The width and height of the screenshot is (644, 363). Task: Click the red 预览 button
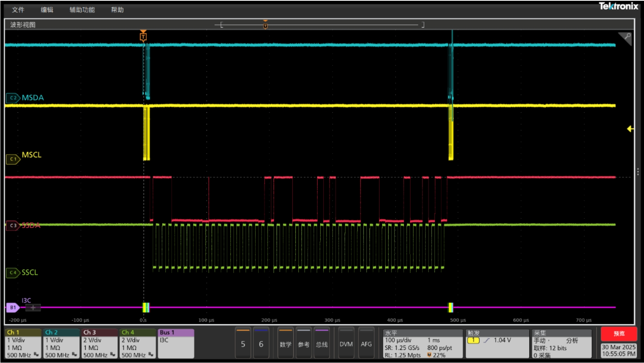point(619,334)
